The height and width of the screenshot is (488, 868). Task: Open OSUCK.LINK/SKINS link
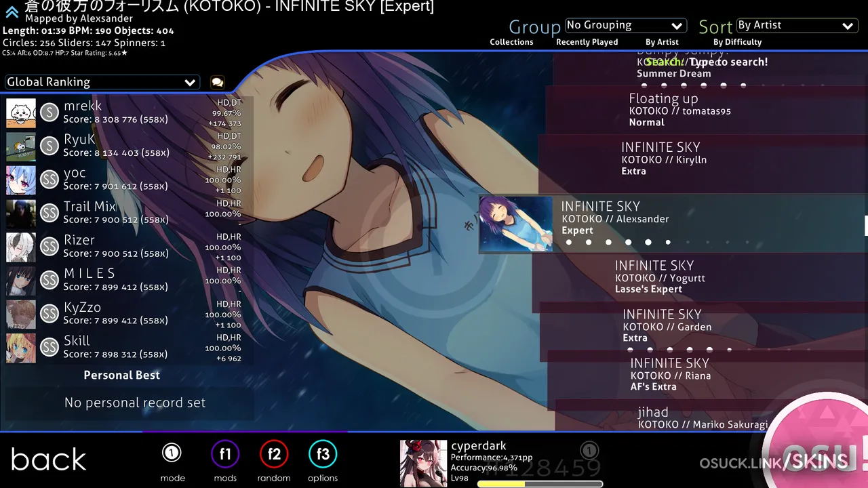[773, 463]
